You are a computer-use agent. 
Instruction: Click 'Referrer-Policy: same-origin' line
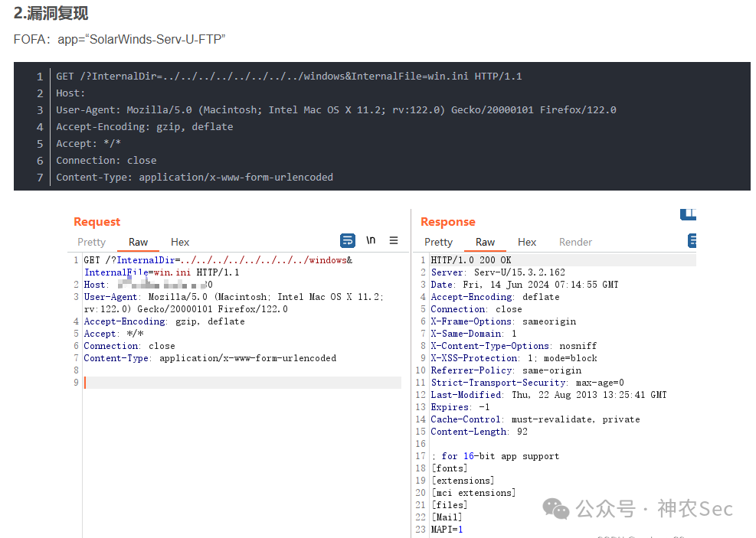506,370
